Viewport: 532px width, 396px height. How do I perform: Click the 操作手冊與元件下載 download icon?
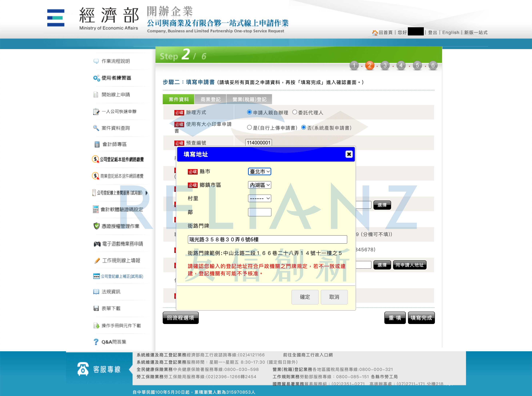tap(96, 325)
